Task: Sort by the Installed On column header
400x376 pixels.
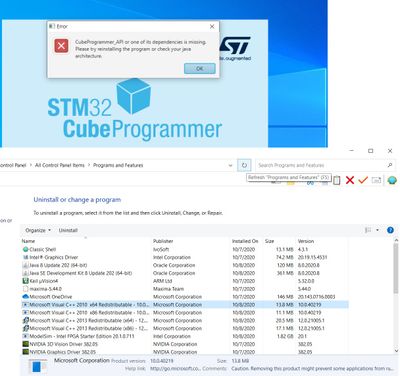Action: (245, 241)
